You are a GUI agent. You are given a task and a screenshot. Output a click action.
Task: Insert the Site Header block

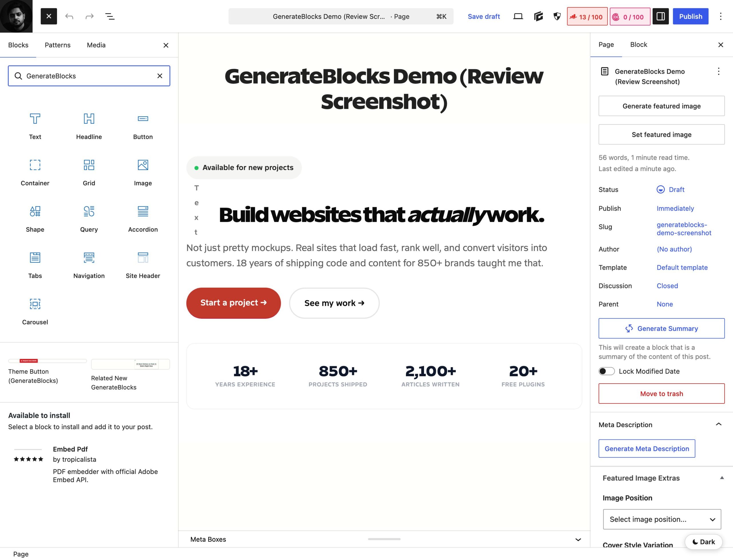click(x=143, y=265)
